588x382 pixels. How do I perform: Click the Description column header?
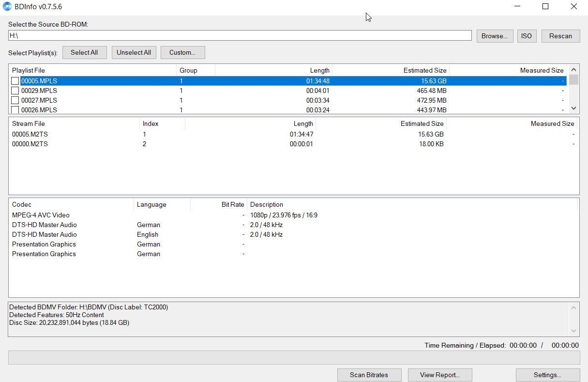(x=412, y=204)
